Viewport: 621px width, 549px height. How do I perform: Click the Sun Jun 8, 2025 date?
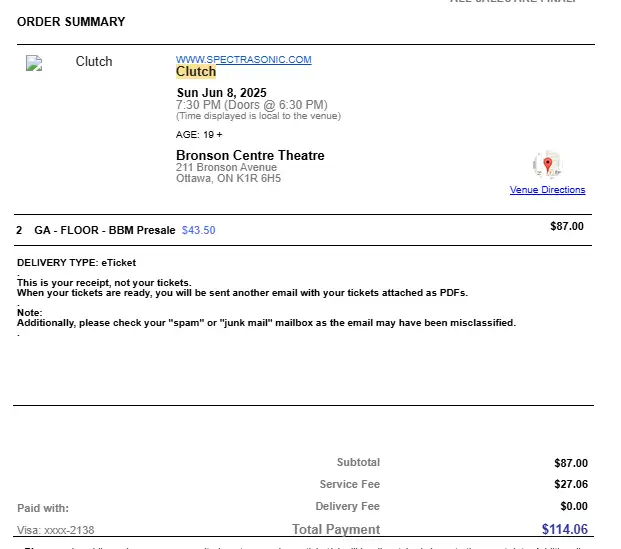(221, 93)
